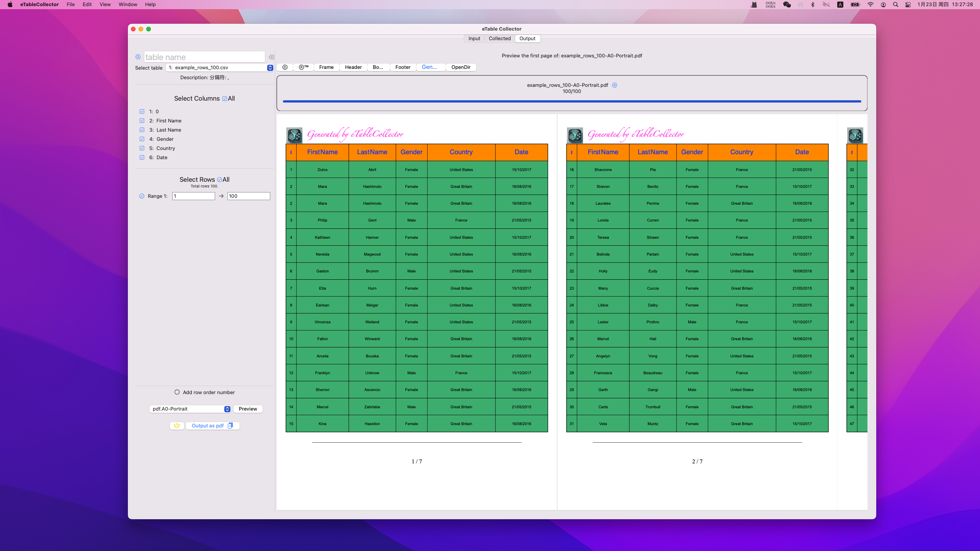Click the Range 1 end field showing 100
Image resolution: width=980 pixels, height=551 pixels.
(249, 196)
